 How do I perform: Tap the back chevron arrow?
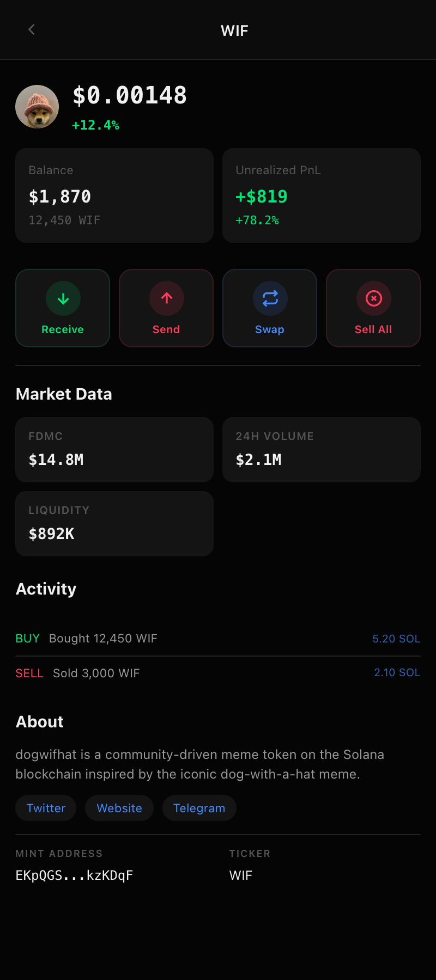click(32, 29)
